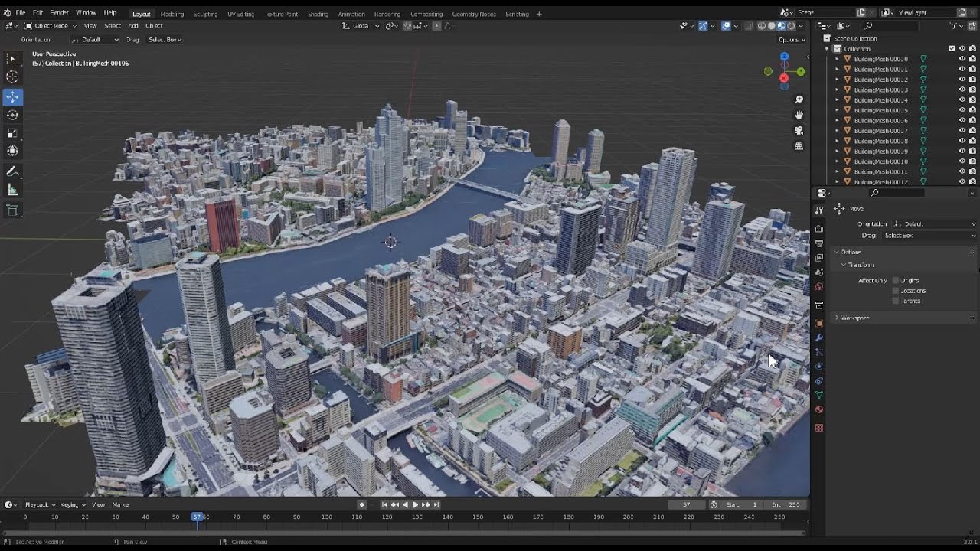
Task: Open the View Layer properties tab
Action: pos(819,258)
